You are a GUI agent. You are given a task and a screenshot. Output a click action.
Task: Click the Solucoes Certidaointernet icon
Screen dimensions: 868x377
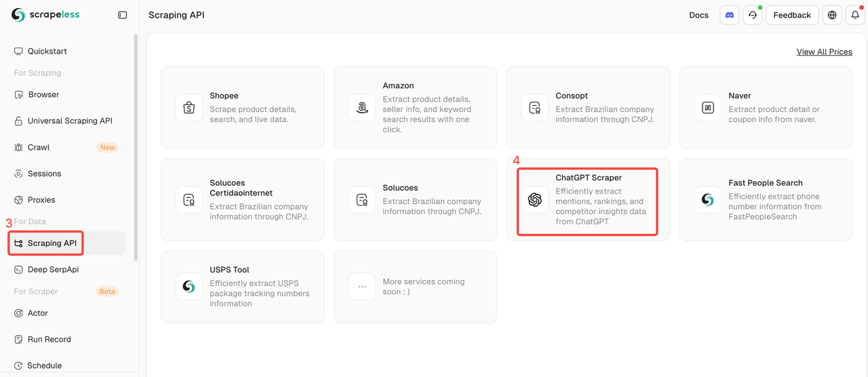[x=189, y=200]
